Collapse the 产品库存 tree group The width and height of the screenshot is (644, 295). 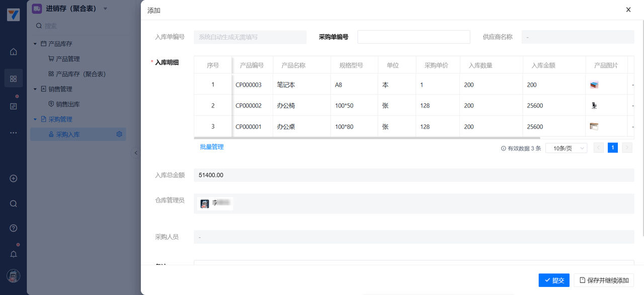[x=35, y=44]
